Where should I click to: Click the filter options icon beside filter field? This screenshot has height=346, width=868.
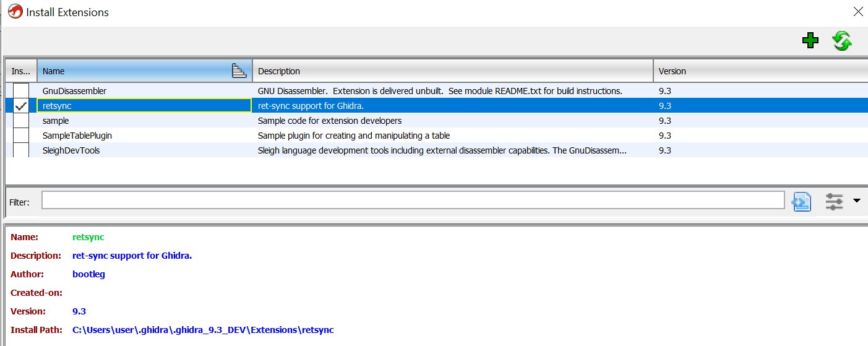(x=802, y=201)
